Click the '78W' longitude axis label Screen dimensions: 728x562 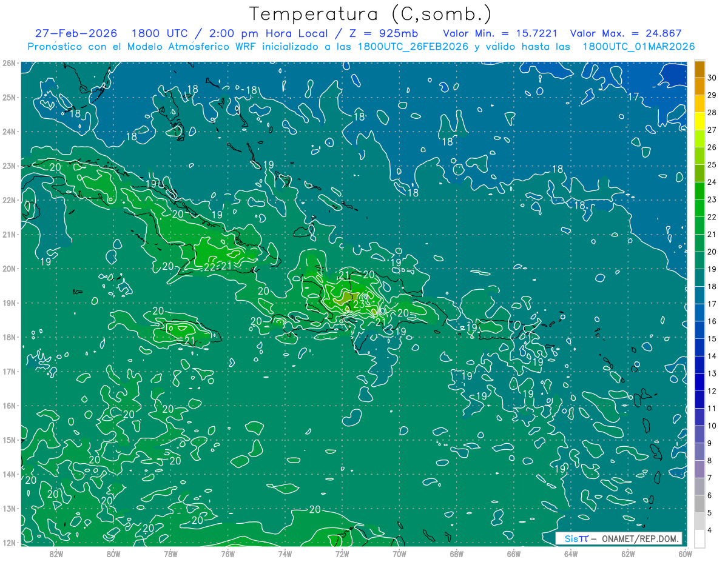point(170,554)
